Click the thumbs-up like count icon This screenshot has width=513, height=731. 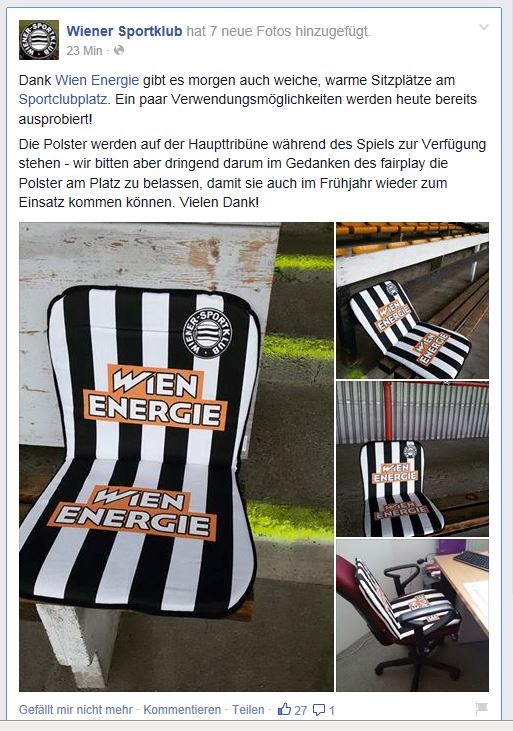coord(284,709)
